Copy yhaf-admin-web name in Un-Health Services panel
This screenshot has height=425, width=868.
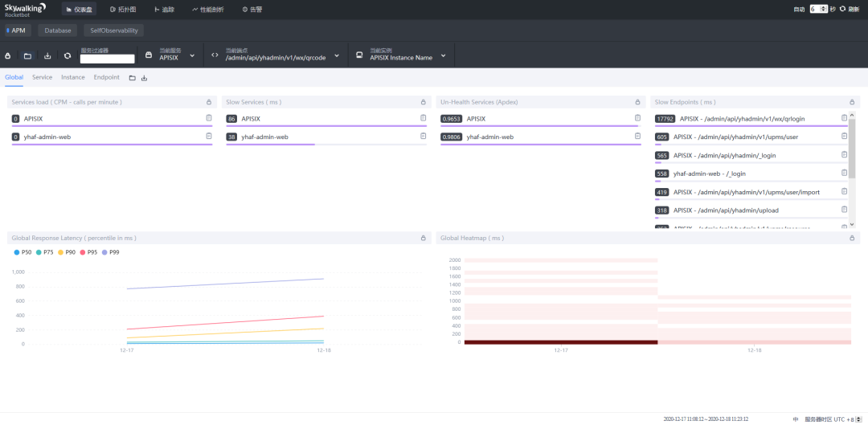[637, 136]
